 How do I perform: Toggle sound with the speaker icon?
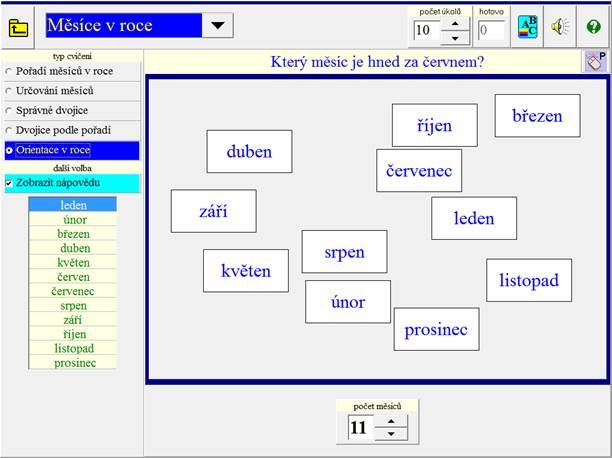[x=560, y=27]
